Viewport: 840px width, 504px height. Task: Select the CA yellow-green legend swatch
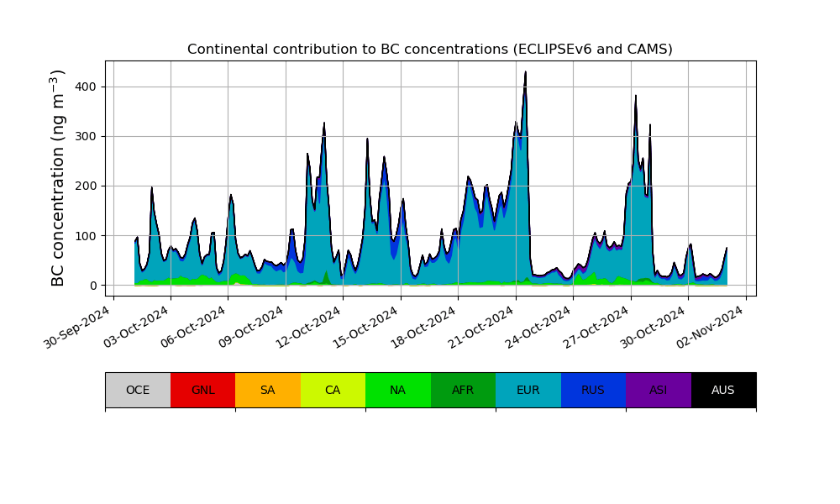pyautogui.click(x=333, y=390)
